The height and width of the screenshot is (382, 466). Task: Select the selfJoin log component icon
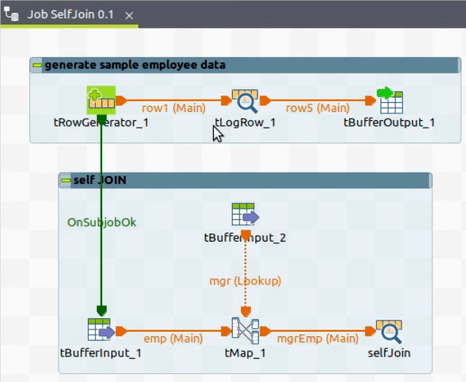coord(389,331)
